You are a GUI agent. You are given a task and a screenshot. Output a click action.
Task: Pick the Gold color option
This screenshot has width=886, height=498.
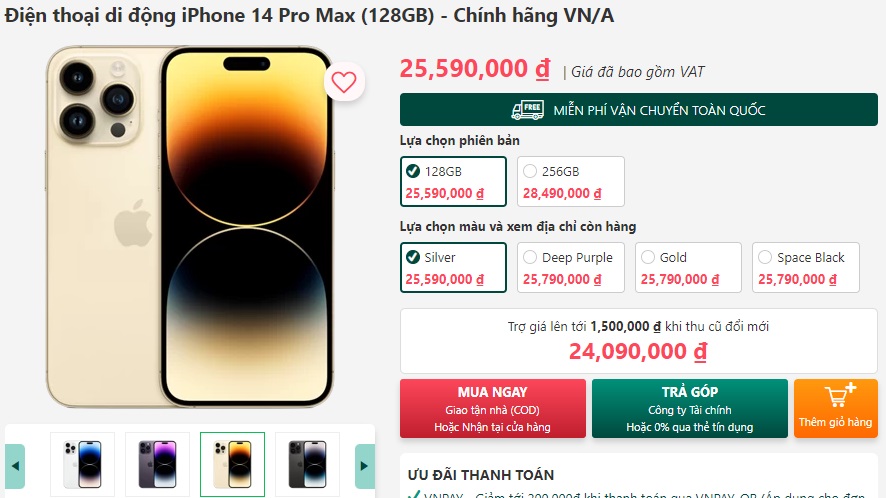[688, 267]
